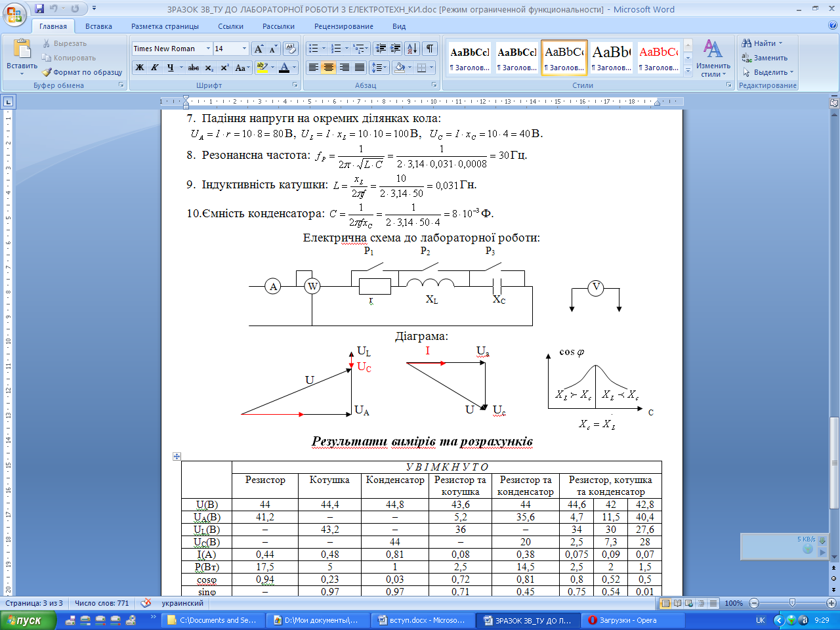840x630 pixels.
Task: Align text left
Action: tap(314, 67)
